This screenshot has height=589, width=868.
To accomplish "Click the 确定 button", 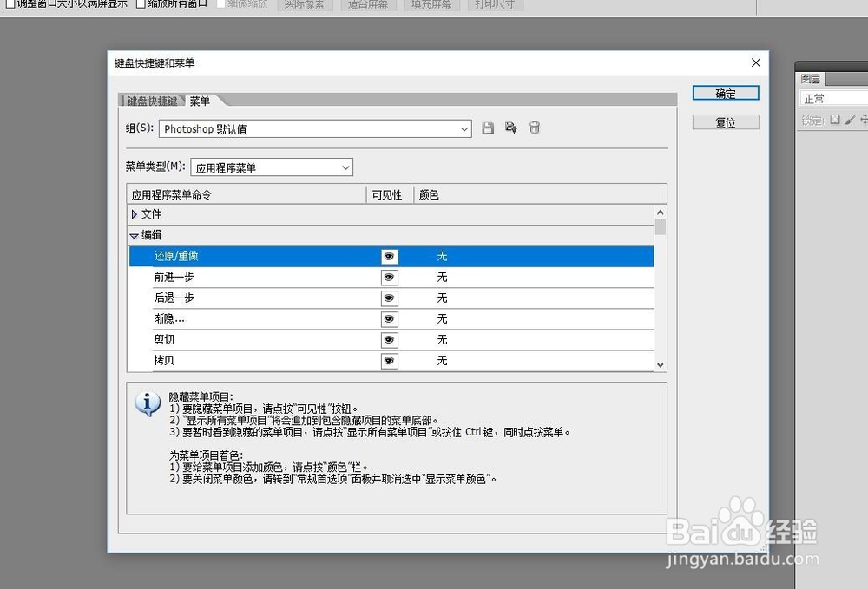I will coord(725,93).
